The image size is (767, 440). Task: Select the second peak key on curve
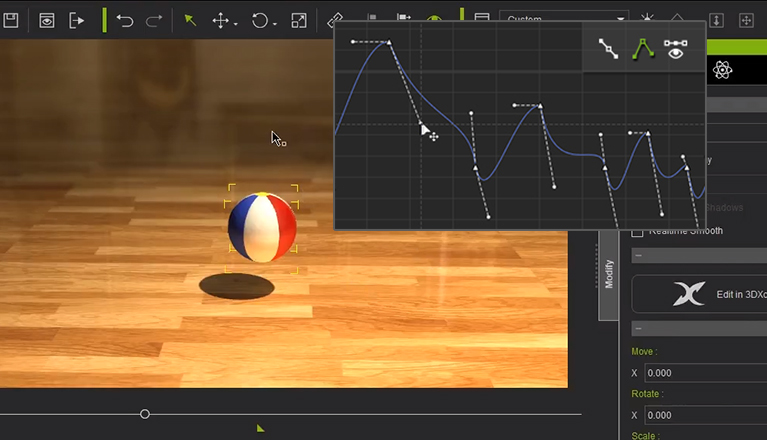point(541,106)
